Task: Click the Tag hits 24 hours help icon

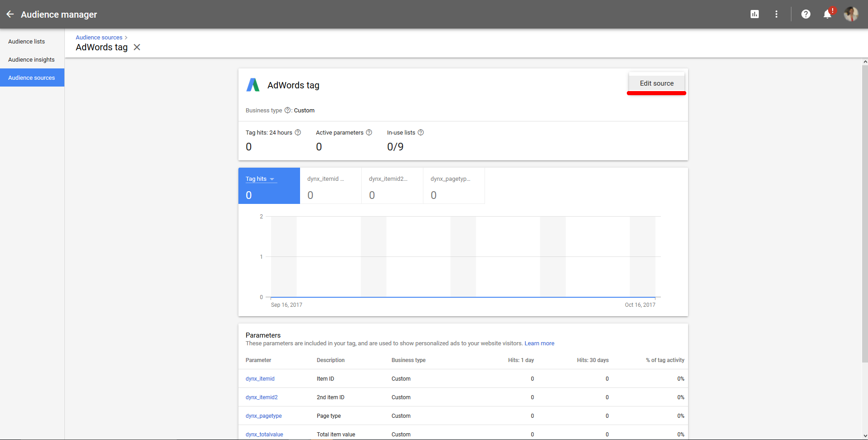Action: [298, 132]
